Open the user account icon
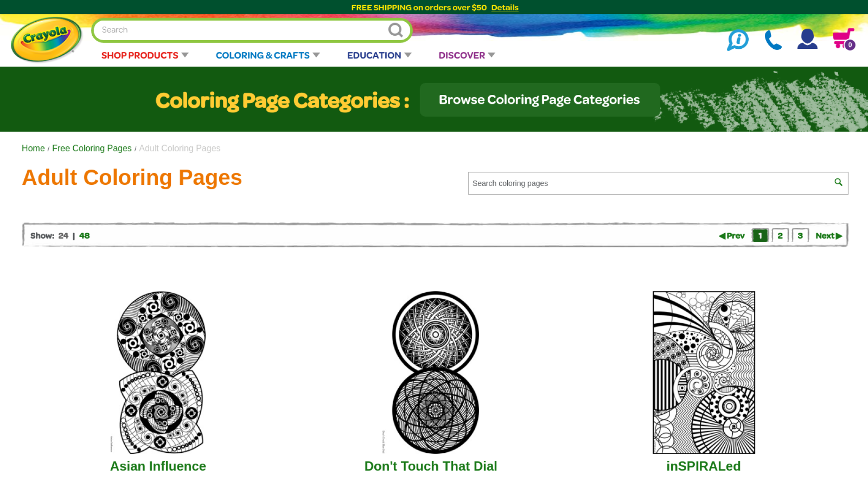Viewport: 868px width, 488px height. pyautogui.click(x=807, y=39)
